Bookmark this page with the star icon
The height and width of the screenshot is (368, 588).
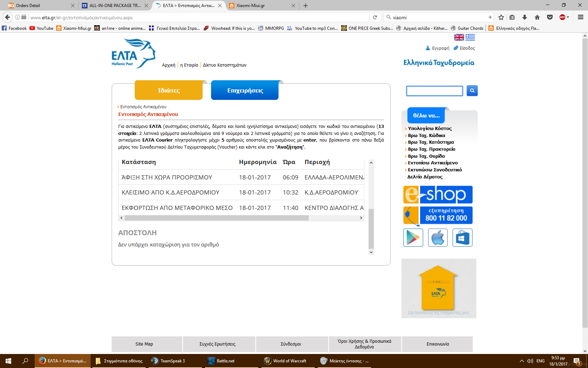tap(501, 17)
